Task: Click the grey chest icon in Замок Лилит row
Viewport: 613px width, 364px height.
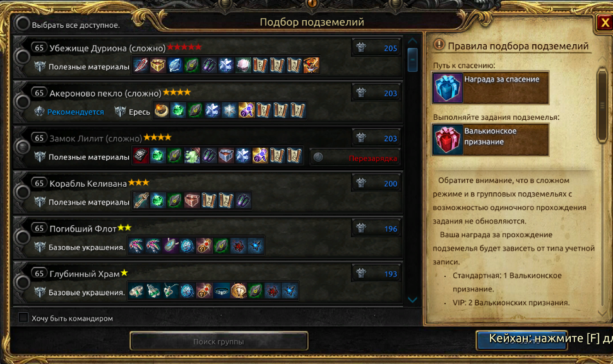Action: [x=226, y=156]
